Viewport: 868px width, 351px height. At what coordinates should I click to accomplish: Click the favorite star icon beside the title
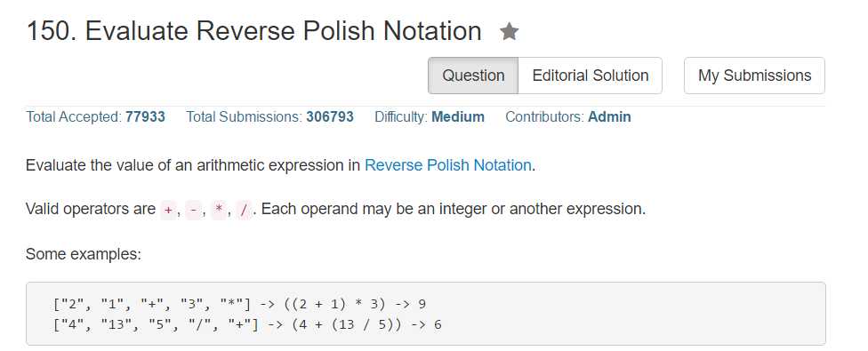509,31
